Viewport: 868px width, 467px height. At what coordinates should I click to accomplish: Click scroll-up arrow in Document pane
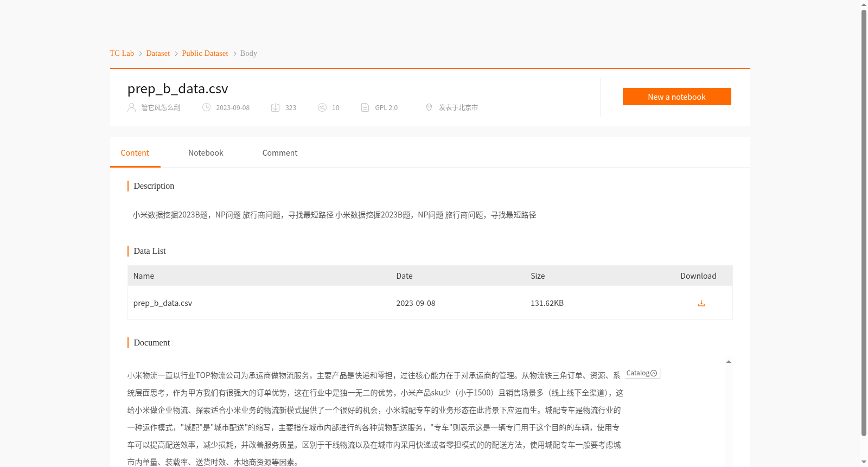click(x=729, y=361)
